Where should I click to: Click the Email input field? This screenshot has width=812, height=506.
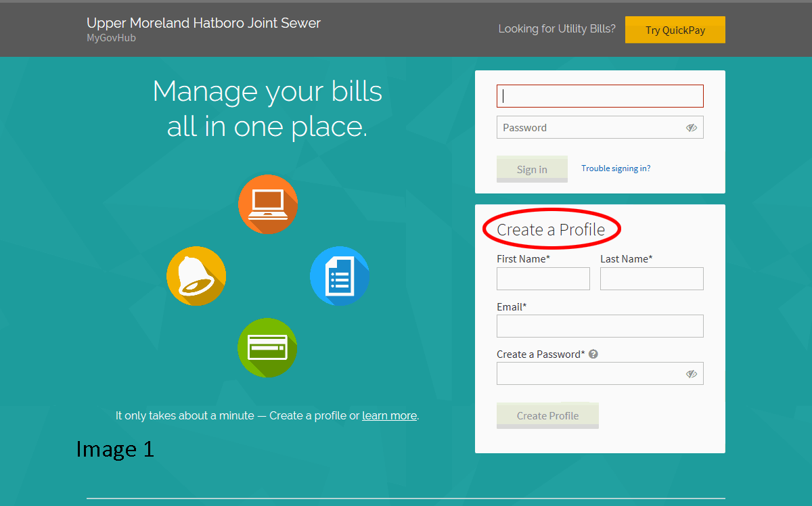click(600, 326)
